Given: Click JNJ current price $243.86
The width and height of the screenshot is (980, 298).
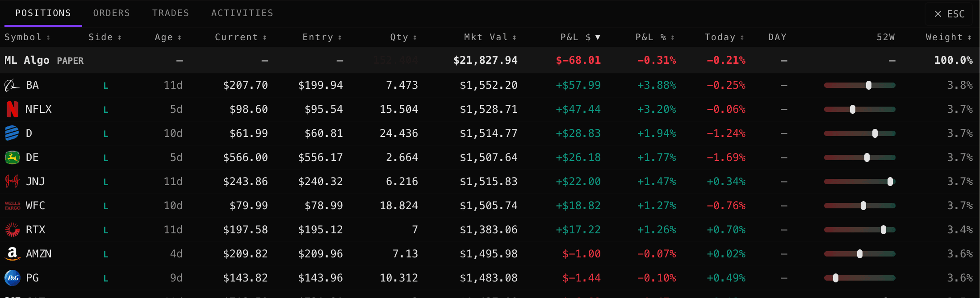Looking at the screenshot, I should point(246,182).
